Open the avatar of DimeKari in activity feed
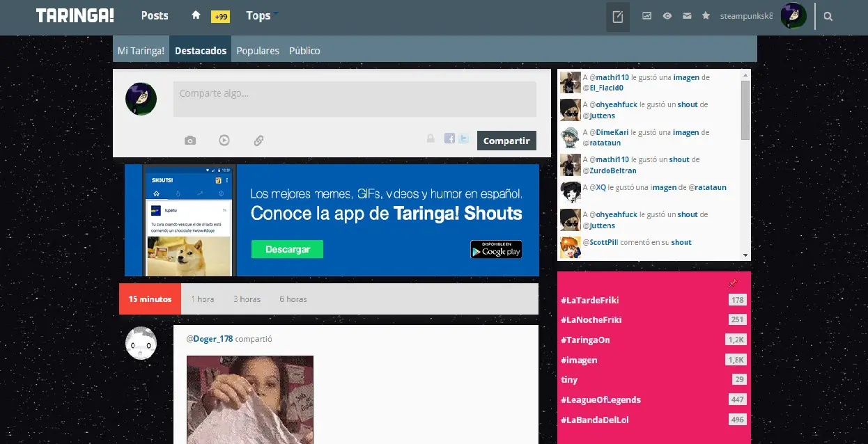The image size is (868, 444). coord(571,137)
